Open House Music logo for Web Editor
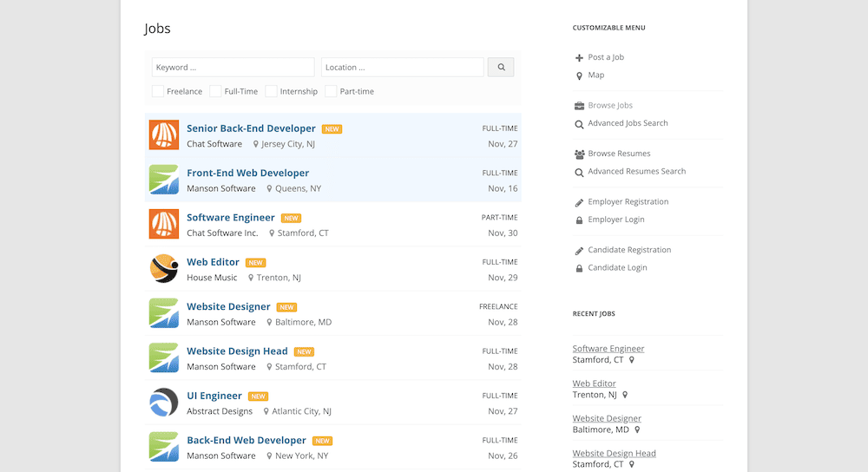The height and width of the screenshot is (472, 868). [x=164, y=268]
